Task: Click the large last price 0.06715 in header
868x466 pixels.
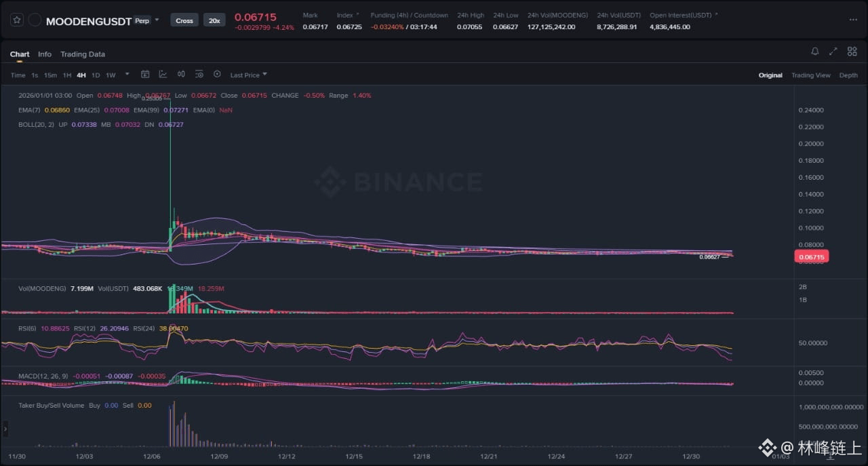Action: point(256,17)
